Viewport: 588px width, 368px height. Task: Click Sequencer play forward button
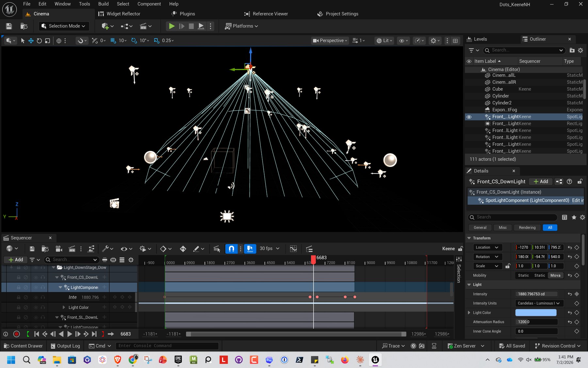pyautogui.click(x=69, y=334)
